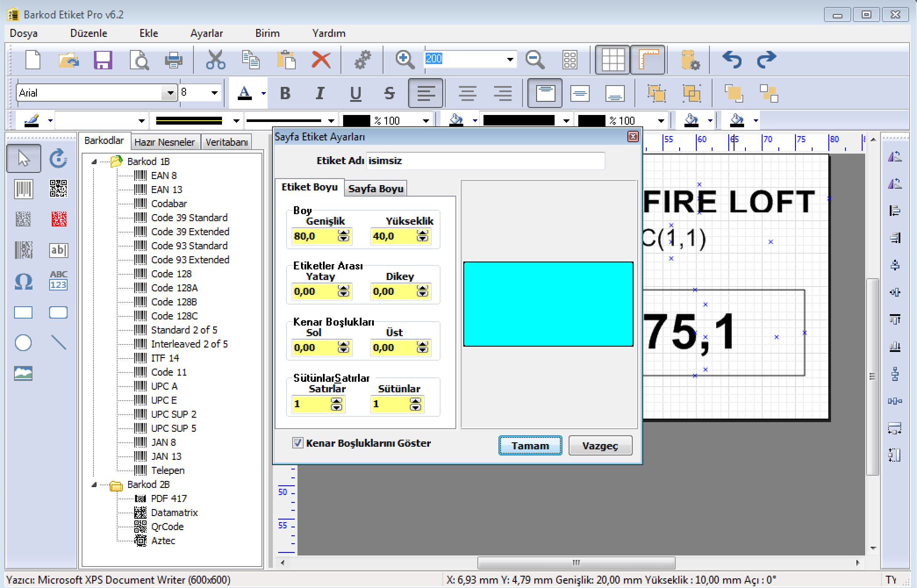The image size is (917, 588).
Task: Delete selected object with red X
Action: click(321, 60)
